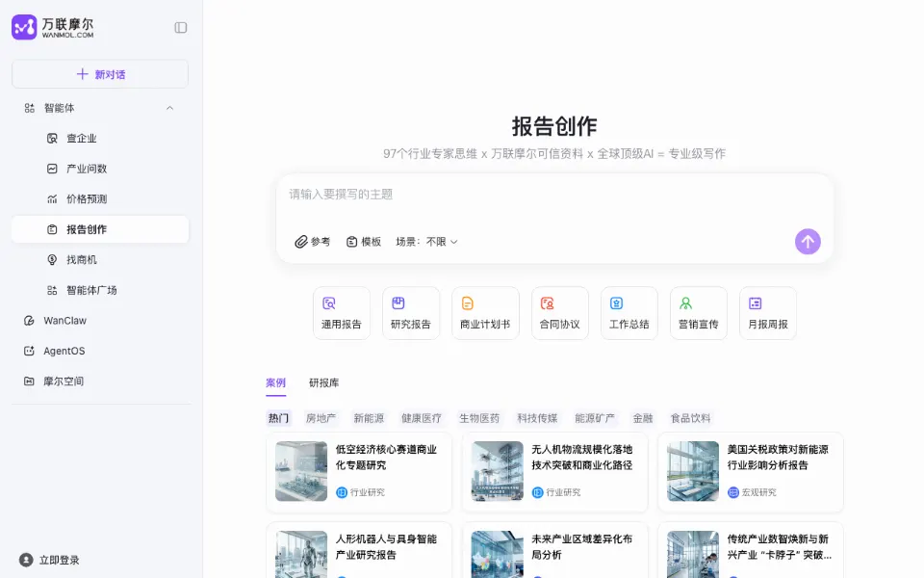Select 报告创作 icon in sidebar

[x=52, y=229]
